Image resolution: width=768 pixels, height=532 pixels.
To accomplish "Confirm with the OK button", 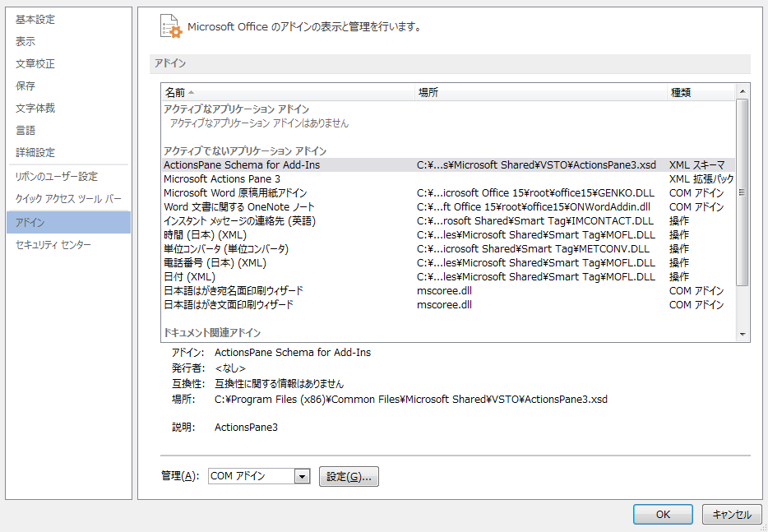I will [663, 515].
